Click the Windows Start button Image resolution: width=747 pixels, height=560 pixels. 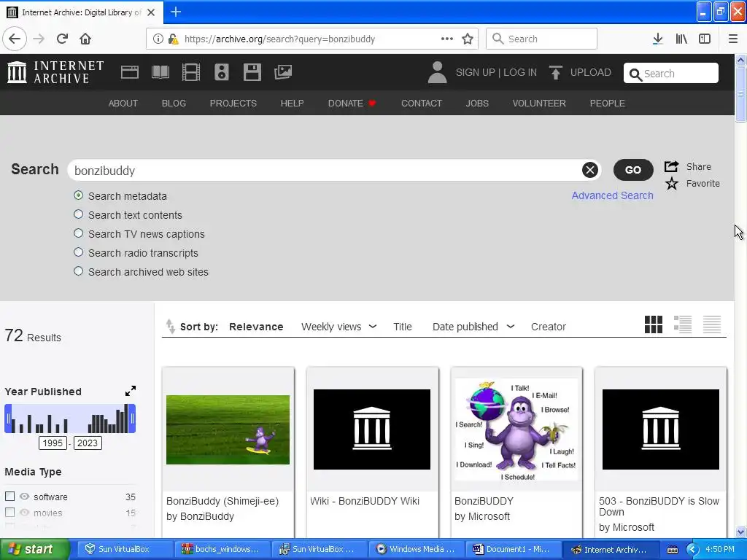(x=34, y=549)
